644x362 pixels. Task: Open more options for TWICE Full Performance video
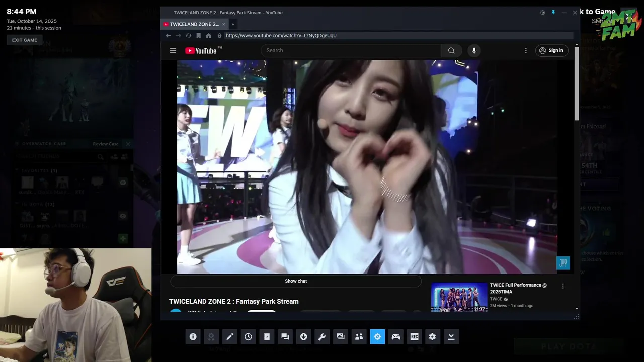pos(563,286)
